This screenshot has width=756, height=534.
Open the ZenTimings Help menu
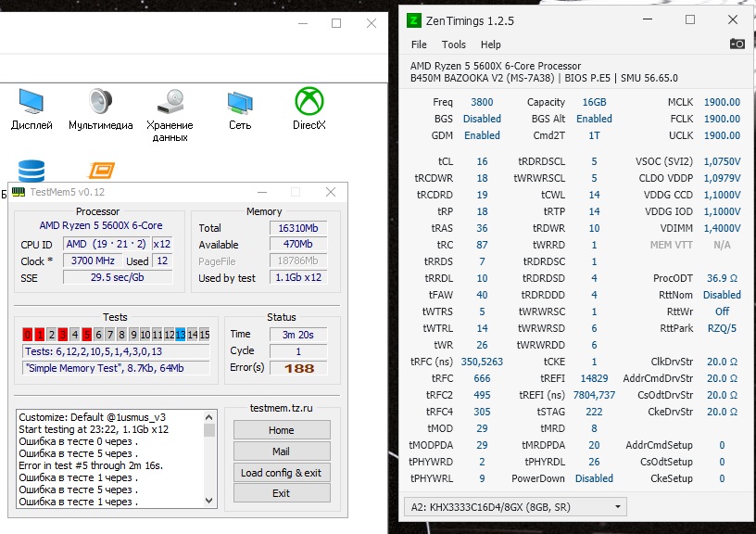490,44
